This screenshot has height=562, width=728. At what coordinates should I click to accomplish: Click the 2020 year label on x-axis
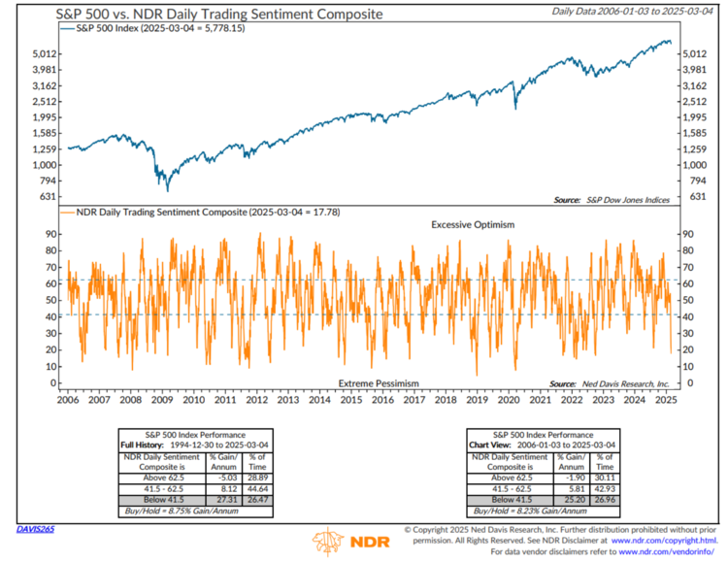(x=510, y=399)
